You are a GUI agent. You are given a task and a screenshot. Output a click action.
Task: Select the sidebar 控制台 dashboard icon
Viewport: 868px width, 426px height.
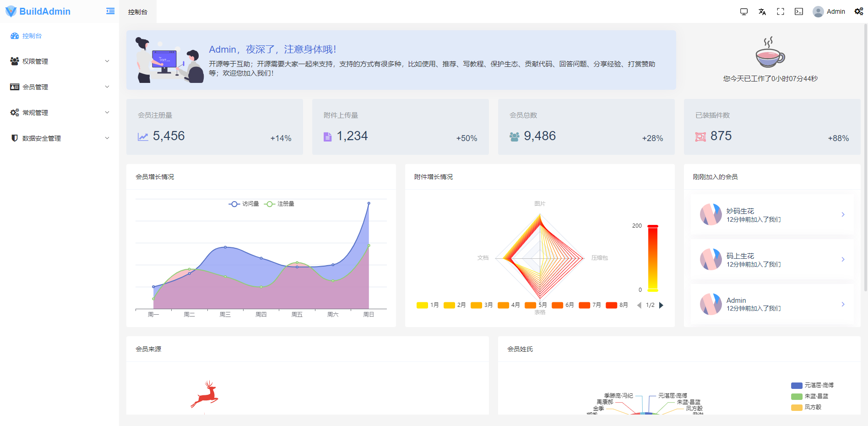(x=14, y=35)
